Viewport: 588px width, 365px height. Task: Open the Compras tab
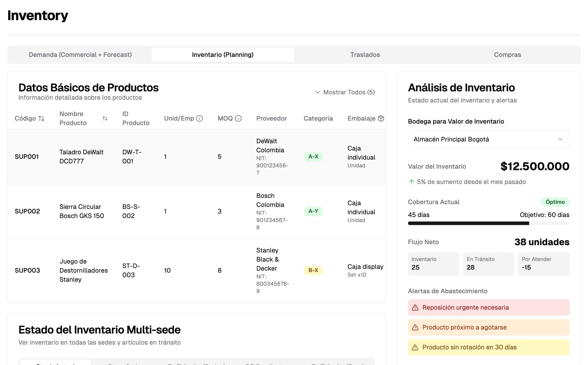coord(507,55)
